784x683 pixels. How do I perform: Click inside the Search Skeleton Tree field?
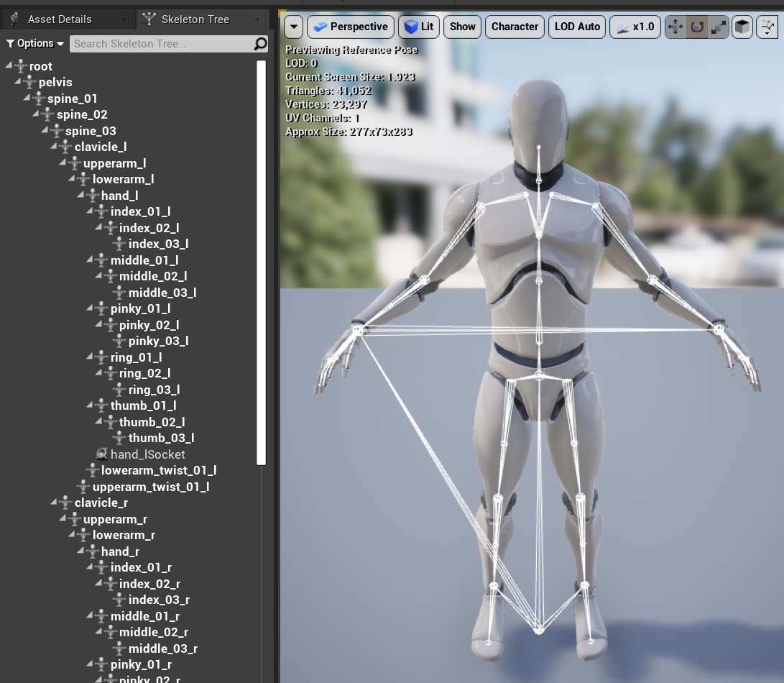pos(158,43)
